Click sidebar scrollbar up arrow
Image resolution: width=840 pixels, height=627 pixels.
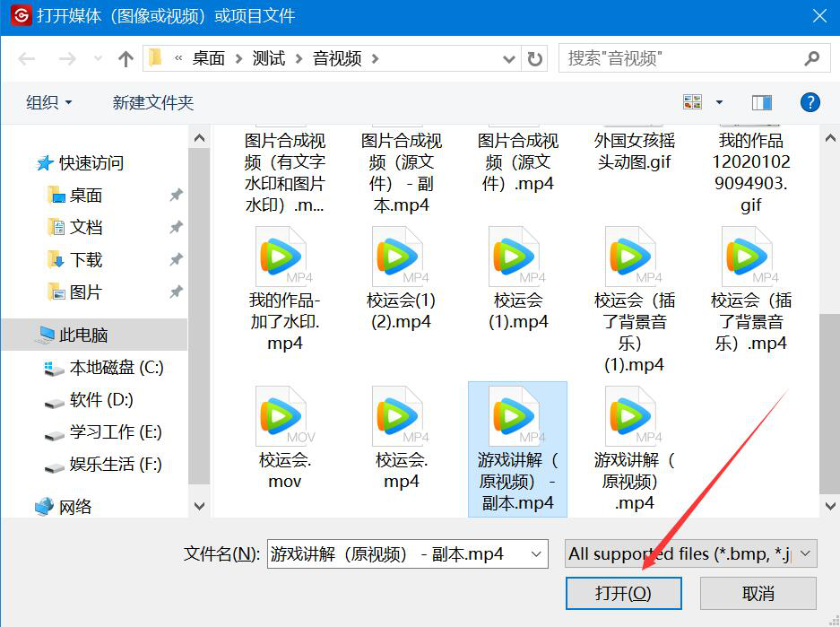click(x=199, y=138)
